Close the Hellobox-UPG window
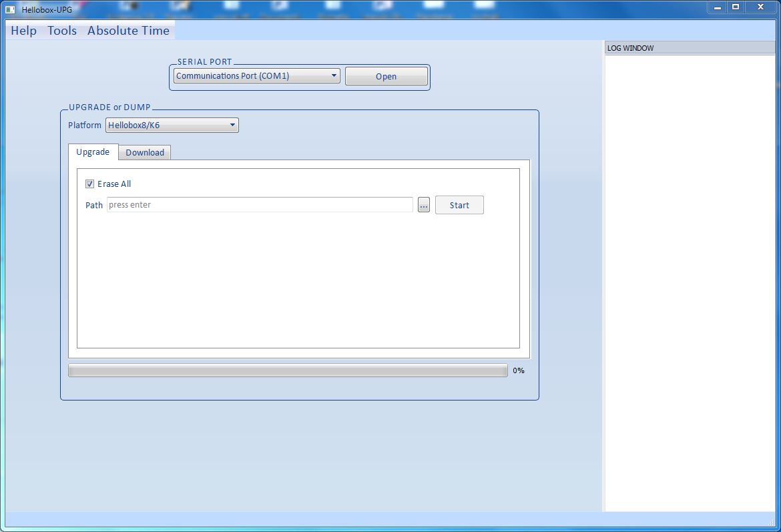The image size is (781, 532). tap(760, 7)
